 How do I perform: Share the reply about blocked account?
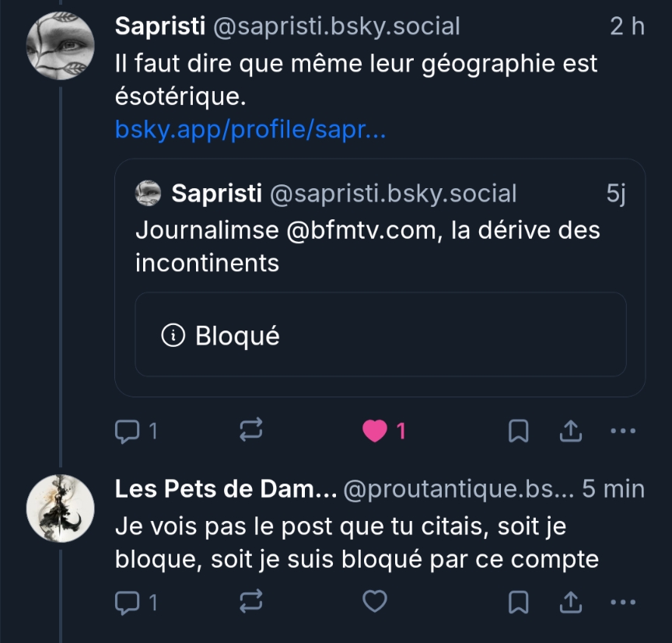point(571,601)
